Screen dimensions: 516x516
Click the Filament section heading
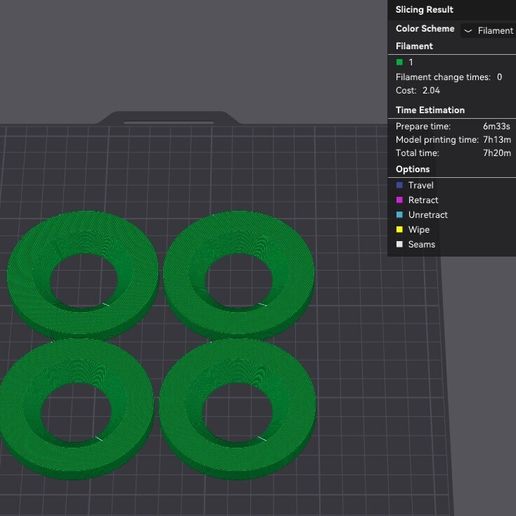[414, 46]
